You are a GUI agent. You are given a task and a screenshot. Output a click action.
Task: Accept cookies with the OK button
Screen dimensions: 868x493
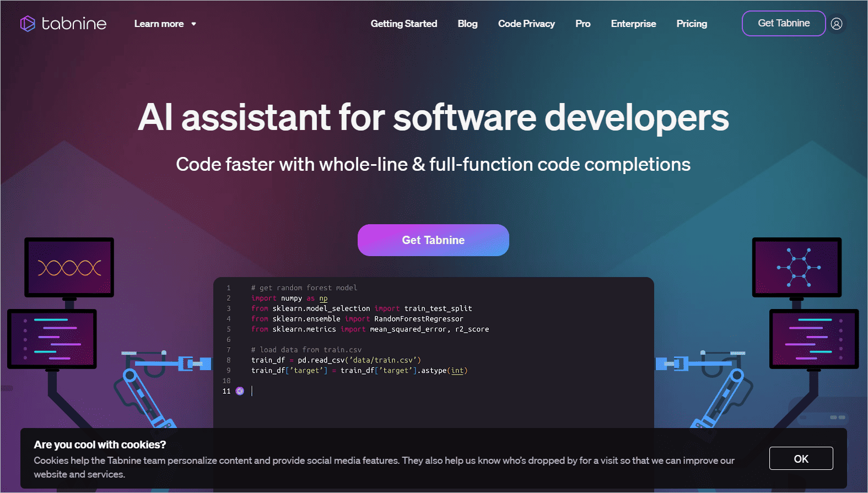tap(801, 458)
